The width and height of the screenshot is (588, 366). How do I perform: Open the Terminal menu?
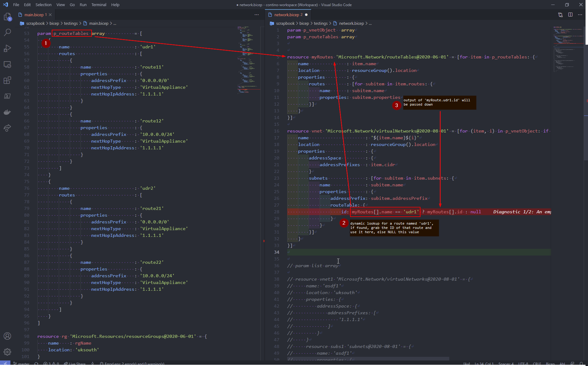coord(99,5)
